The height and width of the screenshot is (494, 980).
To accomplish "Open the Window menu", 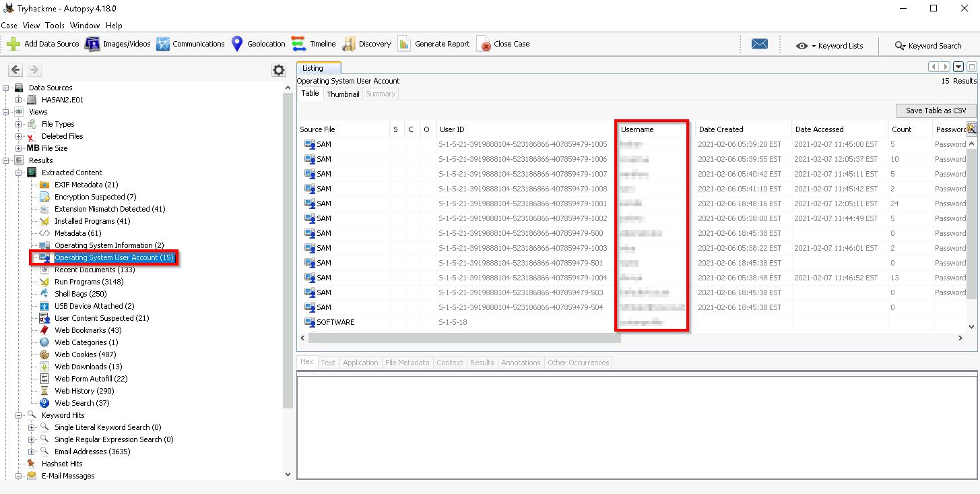I will (x=85, y=26).
